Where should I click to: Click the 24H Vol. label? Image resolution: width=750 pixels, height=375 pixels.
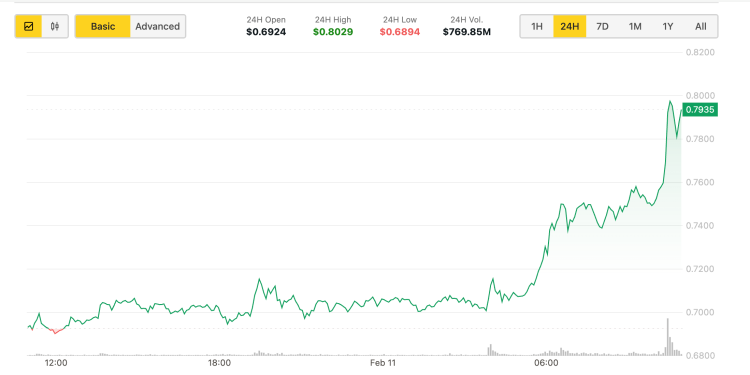[x=467, y=20]
